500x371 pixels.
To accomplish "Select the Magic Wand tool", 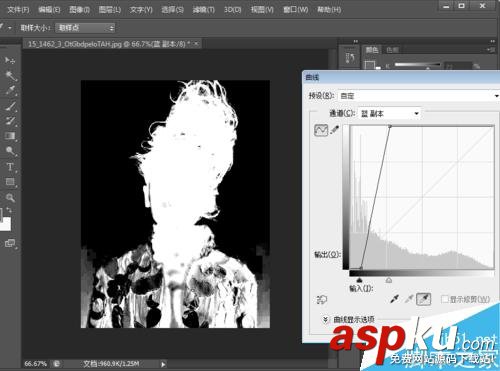I will point(10,75).
